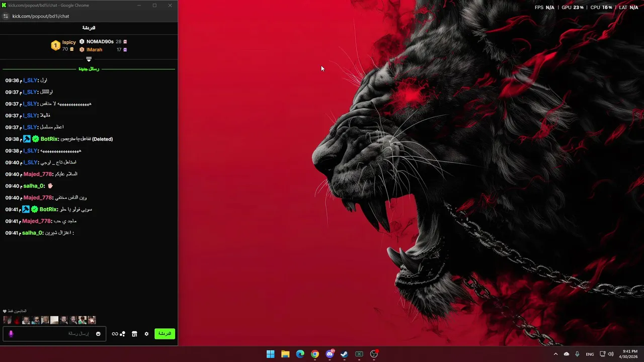The height and width of the screenshot is (362, 644).
Task: Click Majed_778 username at 09:41
Action: click(x=36, y=221)
